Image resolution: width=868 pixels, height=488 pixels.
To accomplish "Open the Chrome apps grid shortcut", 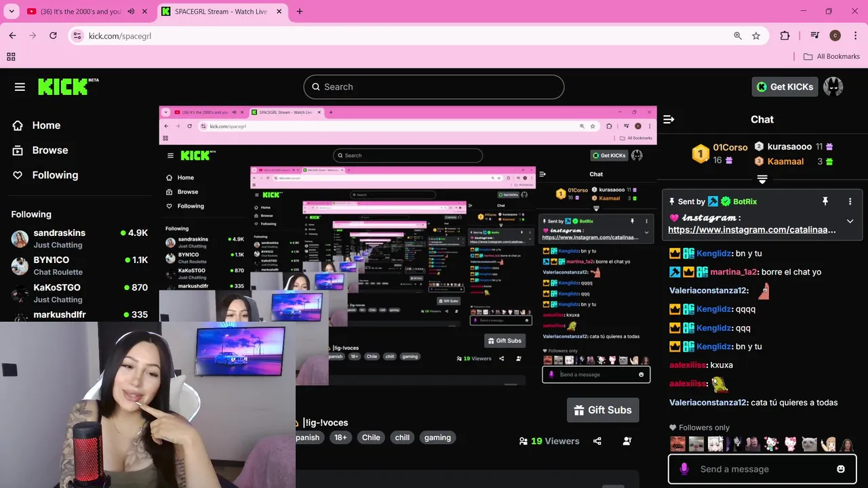I will point(11,57).
